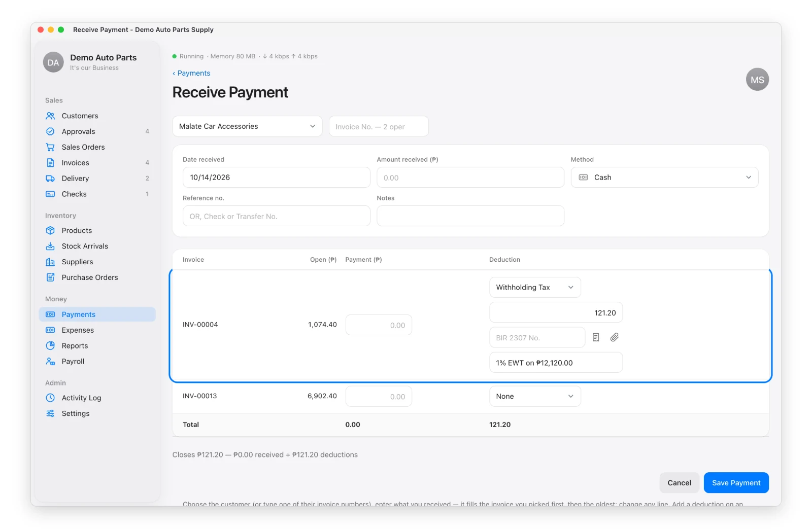Go back via the Payments breadcrumb link

(x=191, y=73)
